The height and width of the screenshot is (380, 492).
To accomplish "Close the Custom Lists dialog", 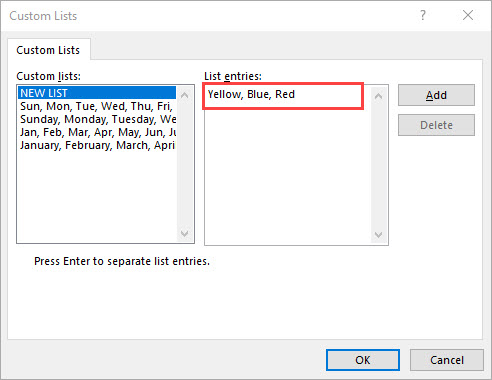I will click(468, 15).
